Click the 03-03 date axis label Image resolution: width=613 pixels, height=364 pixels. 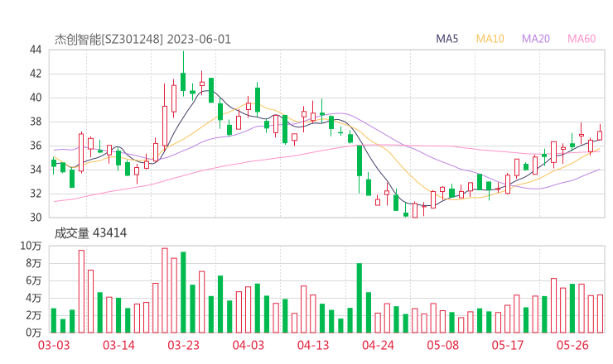click(54, 345)
